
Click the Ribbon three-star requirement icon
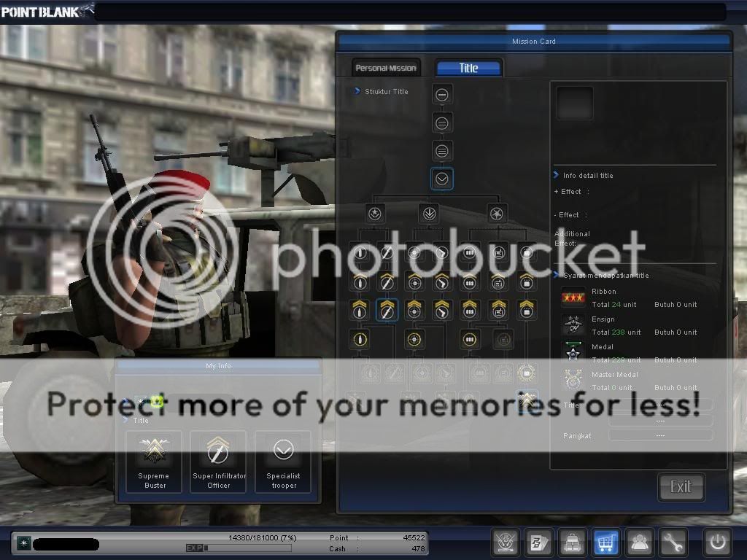coord(573,297)
